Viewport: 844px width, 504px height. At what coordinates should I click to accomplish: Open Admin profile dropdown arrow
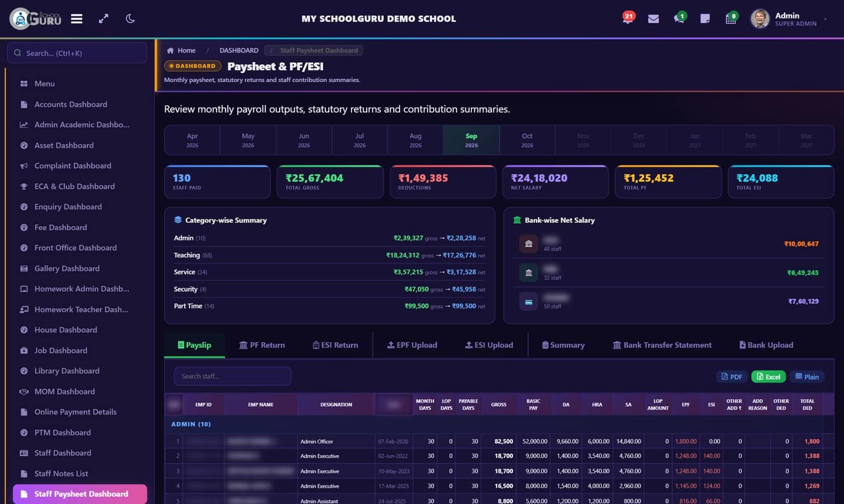[x=825, y=19]
